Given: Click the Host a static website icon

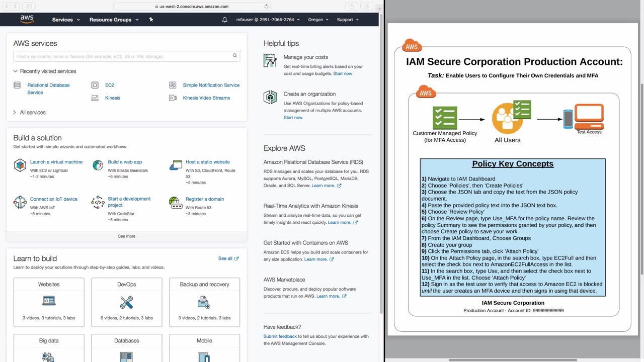Looking at the screenshot, I should [176, 165].
